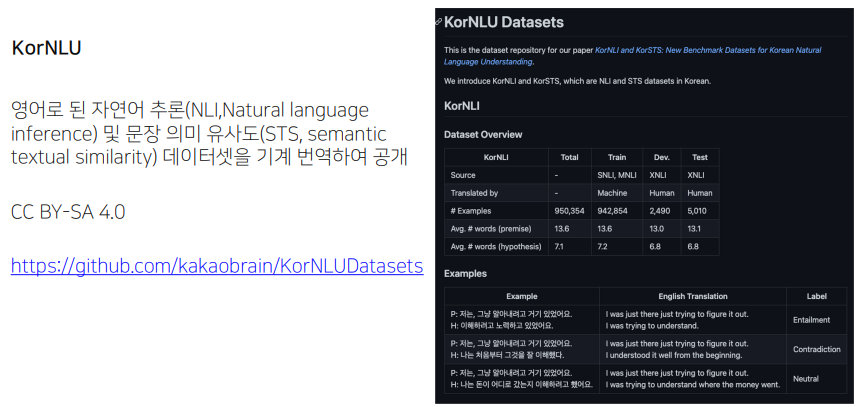This screenshot has width=861, height=407.
Task: Click the Avg. # words (hypothesis) row label
Action: (496, 247)
